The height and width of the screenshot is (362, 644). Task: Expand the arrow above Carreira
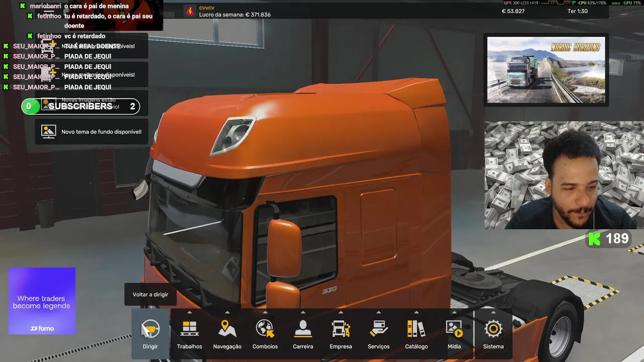coord(303,312)
